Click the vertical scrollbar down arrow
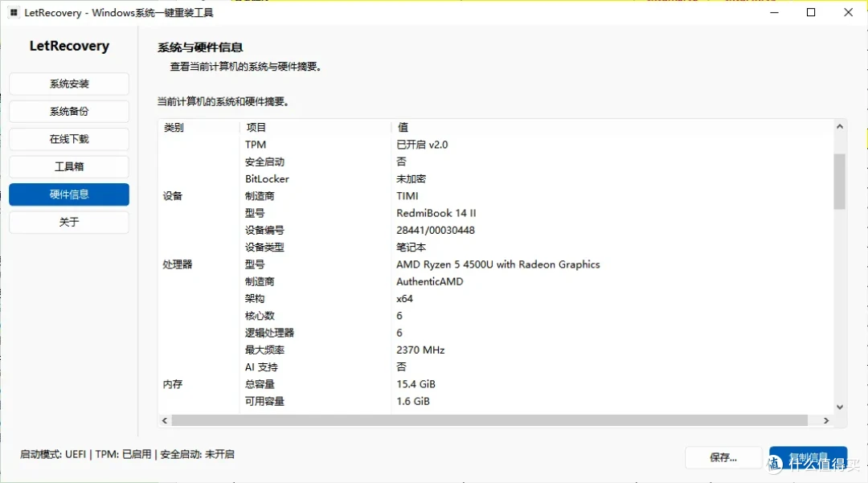 [840, 407]
